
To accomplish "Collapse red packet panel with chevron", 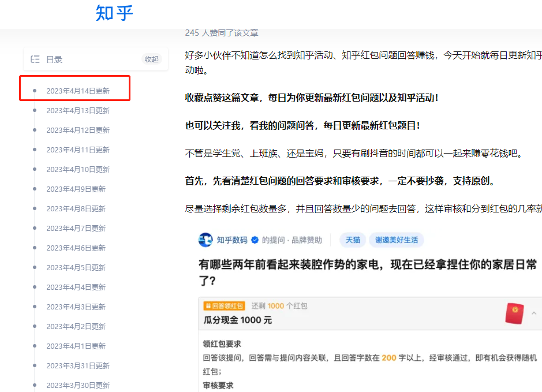I will (x=534, y=313).
